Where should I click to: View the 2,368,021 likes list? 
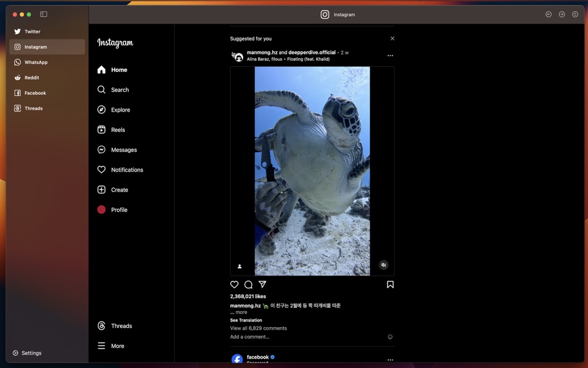coord(248,296)
